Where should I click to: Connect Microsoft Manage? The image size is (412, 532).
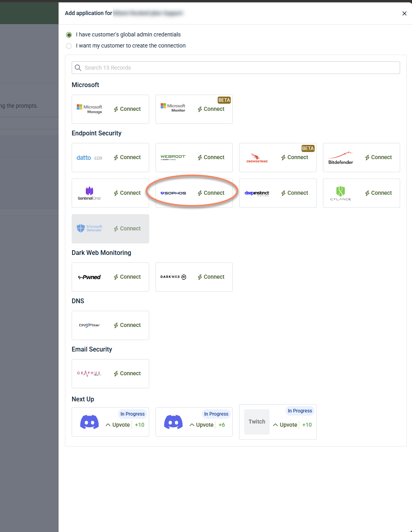(127, 109)
